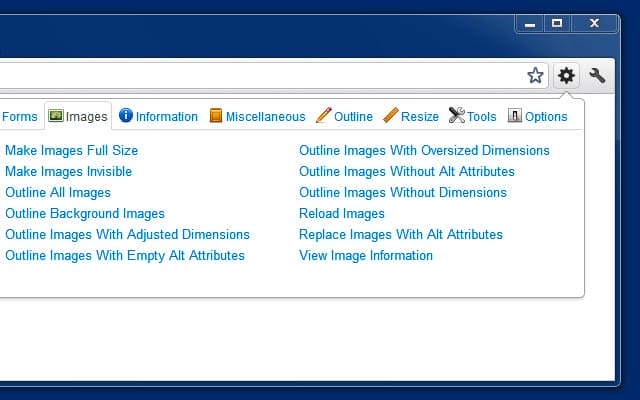Open the Outline tab
The image size is (640, 400).
point(344,117)
